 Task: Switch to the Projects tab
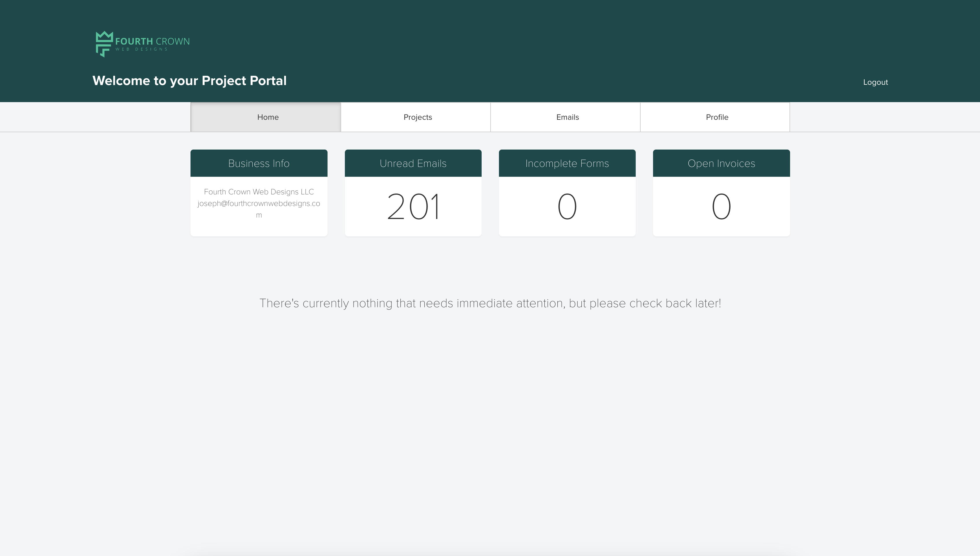(417, 117)
